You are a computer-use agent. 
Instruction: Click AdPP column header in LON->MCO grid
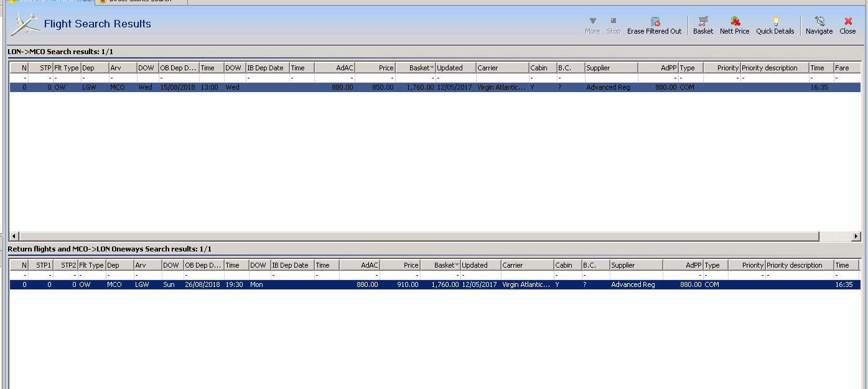click(x=658, y=68)
